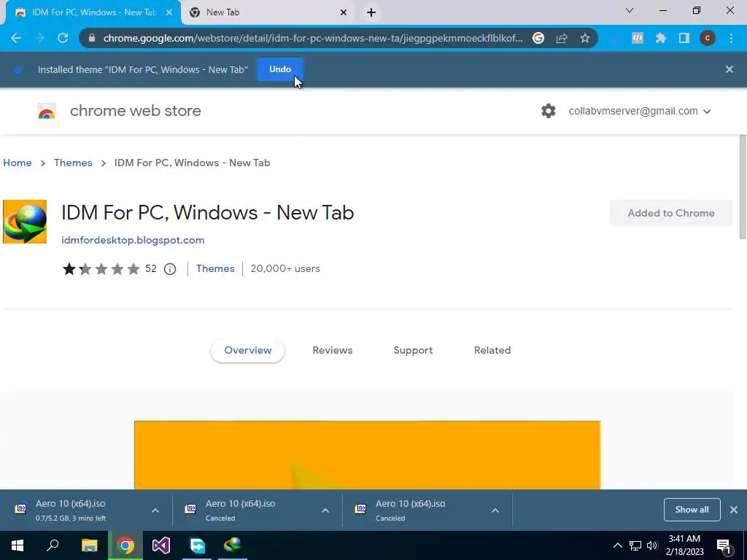
Task: Visit idmfordesktop.blogspot.com link
Action: pos(133,241)
